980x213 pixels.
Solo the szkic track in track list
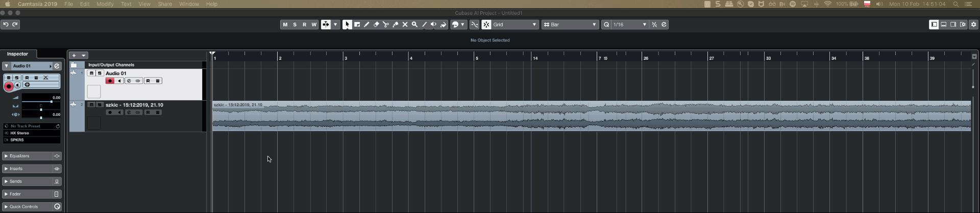100,105
